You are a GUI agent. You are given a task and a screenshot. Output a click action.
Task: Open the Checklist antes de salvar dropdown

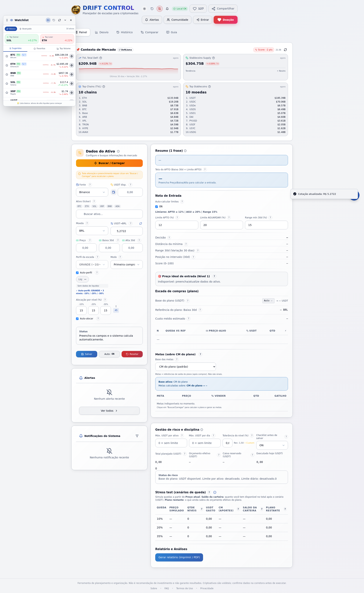[272, 445]
